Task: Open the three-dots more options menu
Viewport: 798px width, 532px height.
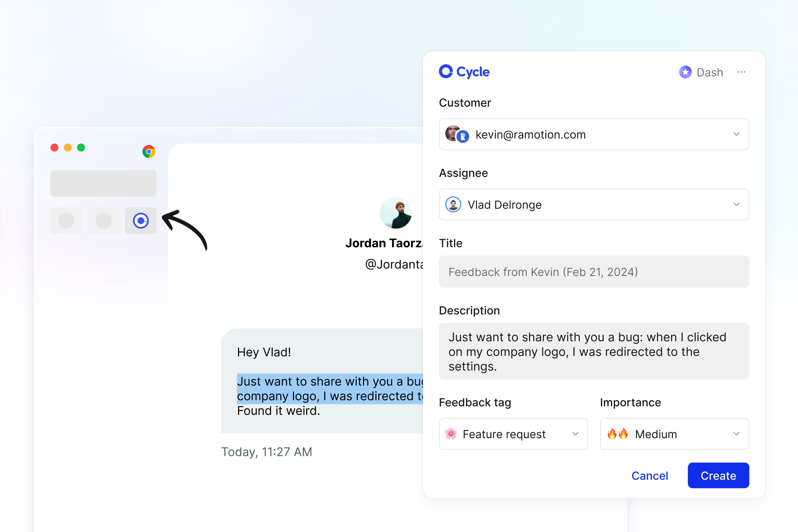Action: (x=741, y=72)
